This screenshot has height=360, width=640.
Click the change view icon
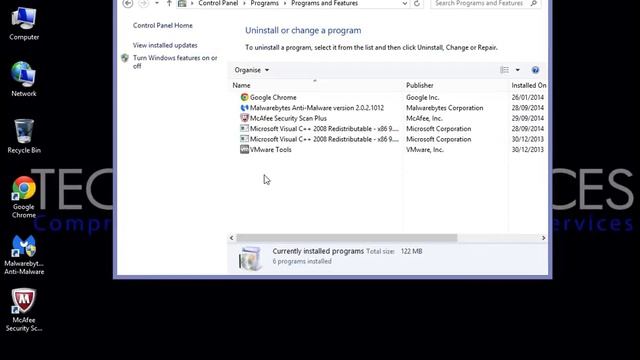(504, 70)
